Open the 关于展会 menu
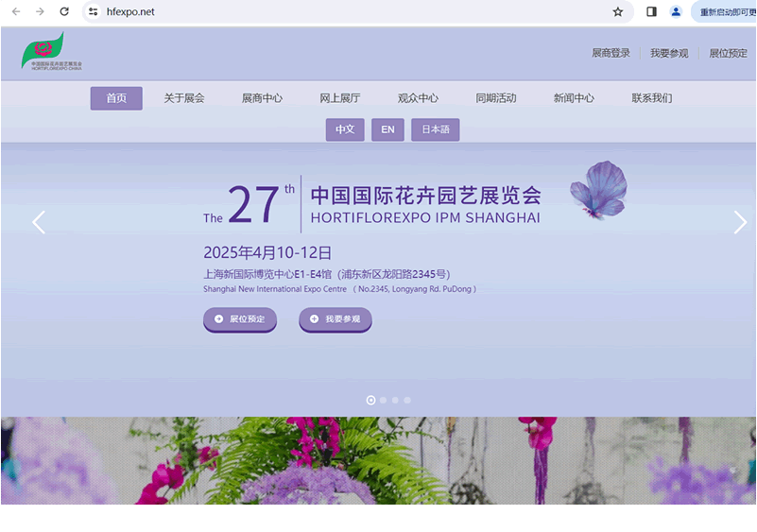This screenshot has width=757, height=532. (x=184, y=98)
